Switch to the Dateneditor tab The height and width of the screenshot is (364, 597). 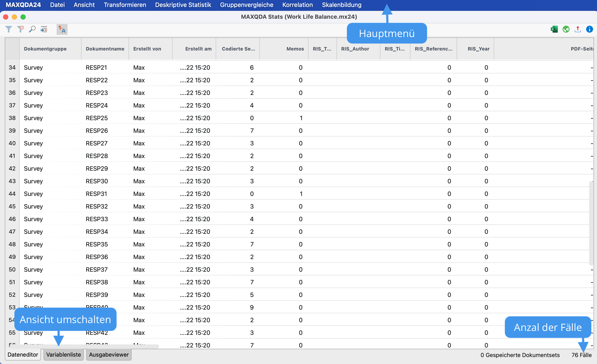click(x=23, y=355)
